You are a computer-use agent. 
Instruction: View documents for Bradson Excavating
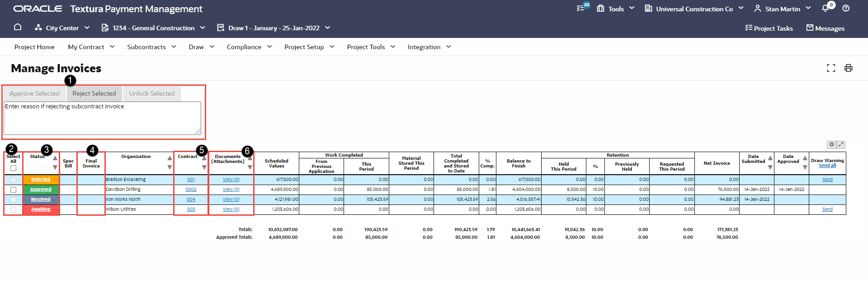pyautogui.click(x=231, y=180)
